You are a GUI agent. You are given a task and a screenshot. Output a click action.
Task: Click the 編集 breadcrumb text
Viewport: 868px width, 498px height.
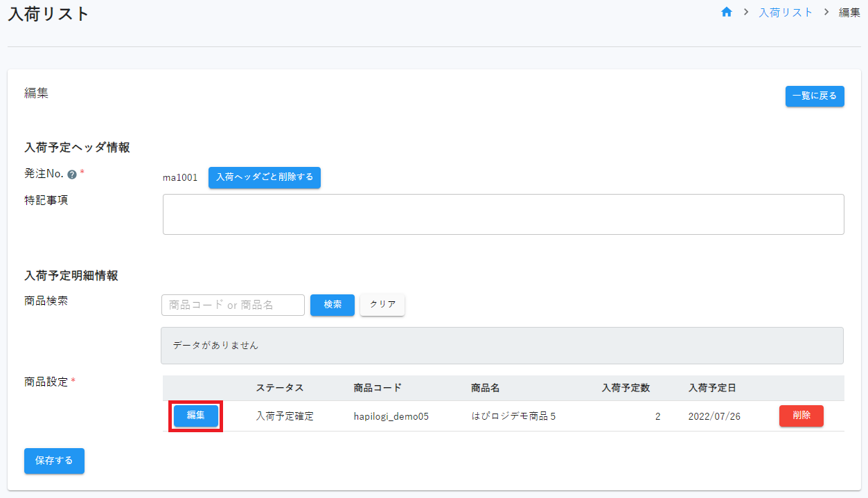click(x=849, y=12)
